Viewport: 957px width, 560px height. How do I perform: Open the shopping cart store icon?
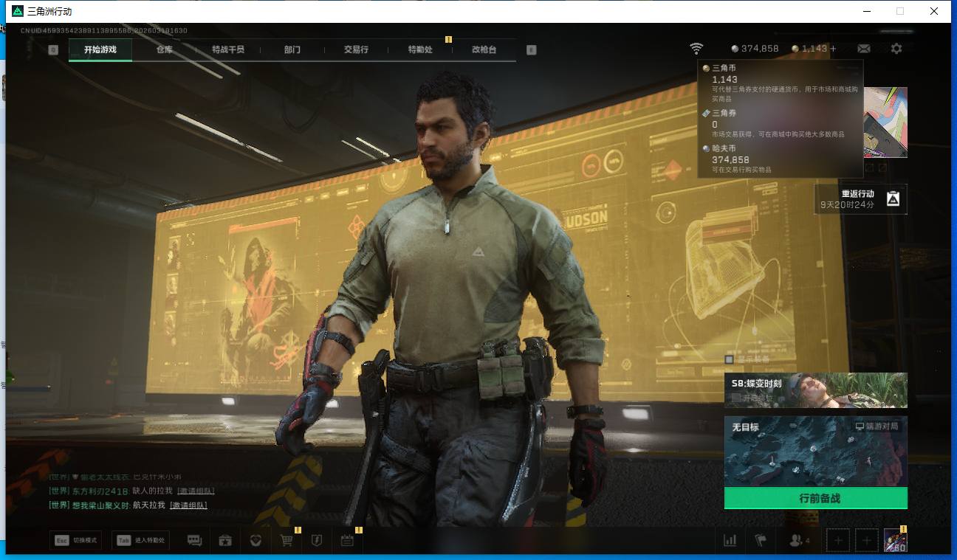pos(287,541)
